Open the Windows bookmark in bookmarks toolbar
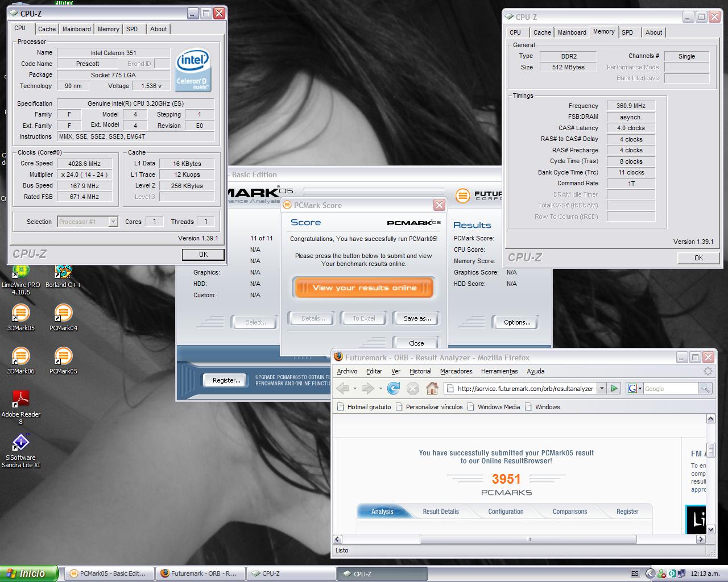This screenshot has width=728, height=582. (x=542, y=407)
